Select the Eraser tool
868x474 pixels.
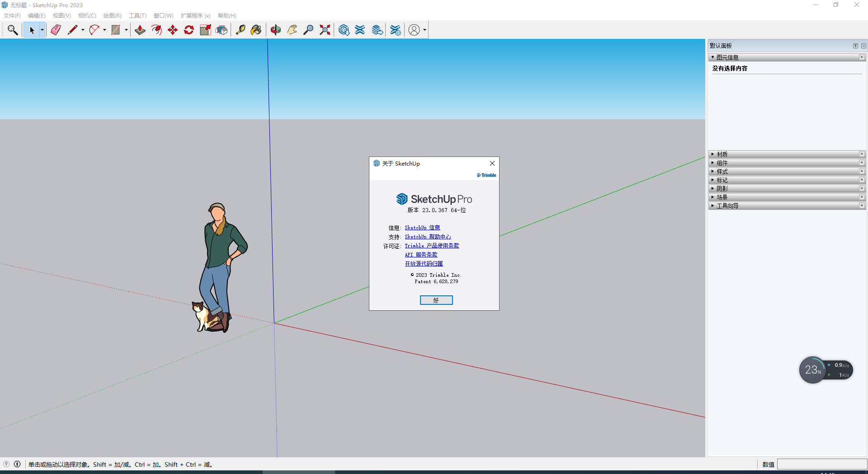[56, 30]
